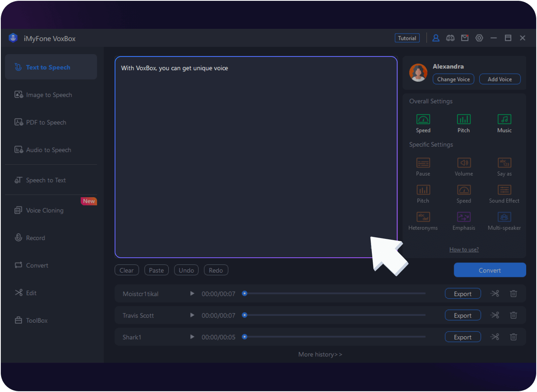Open the mail feedback icon
Screen dimensions: 537x392
(x=465, y=38)
